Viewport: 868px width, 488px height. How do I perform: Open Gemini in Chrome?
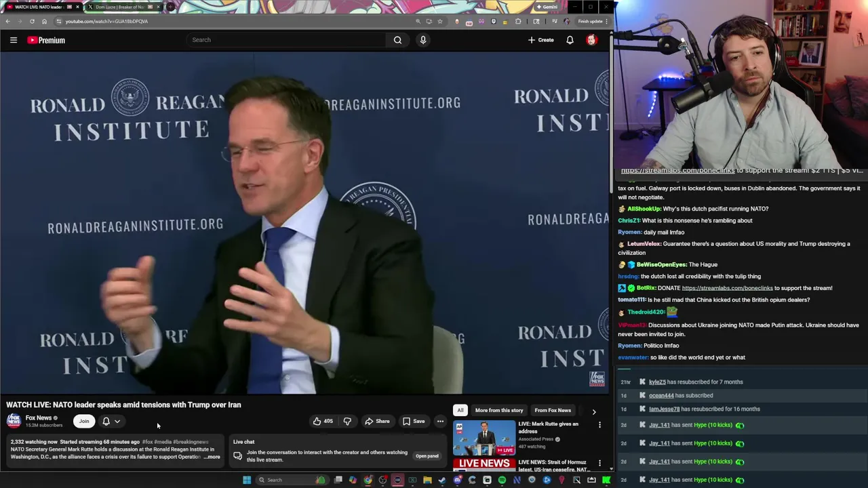(x=547, y=7)
